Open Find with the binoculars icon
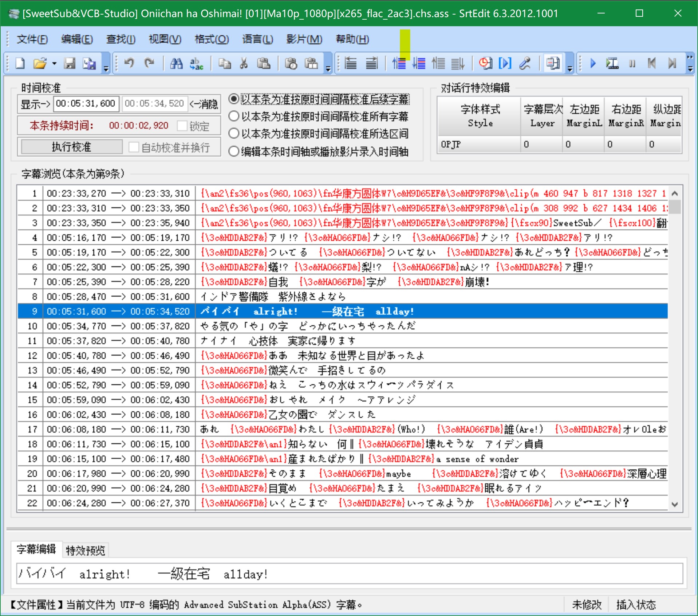This screenshot has width=698, height=616. [x=177, y=64]
